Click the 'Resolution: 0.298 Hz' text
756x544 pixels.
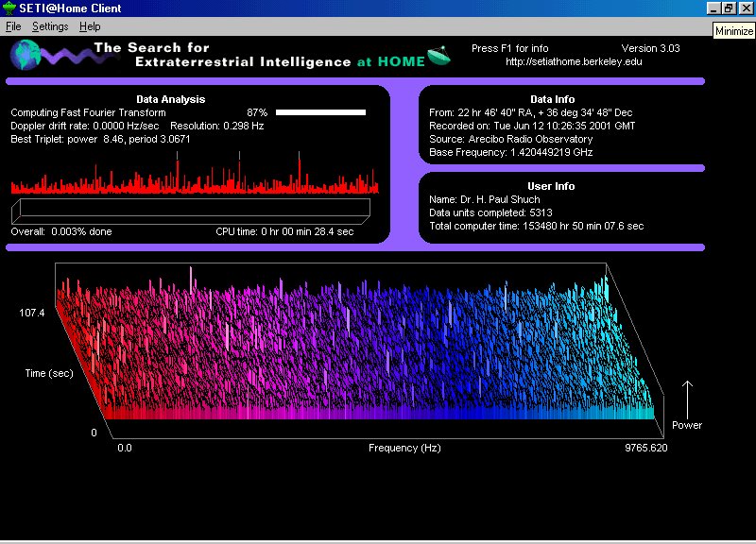coord(217,126)
